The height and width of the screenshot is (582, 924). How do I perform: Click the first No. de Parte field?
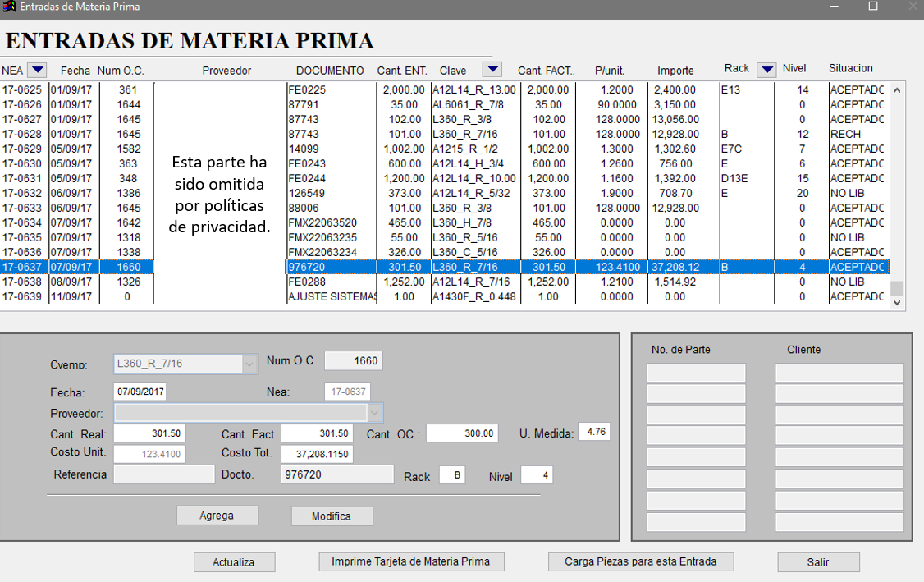tap(696, 373)
